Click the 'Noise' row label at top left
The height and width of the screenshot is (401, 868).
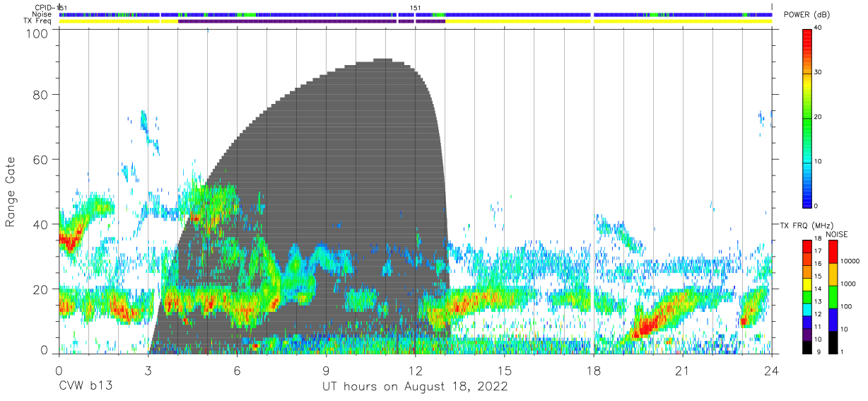pyautogui.click(x=42, y=14)
